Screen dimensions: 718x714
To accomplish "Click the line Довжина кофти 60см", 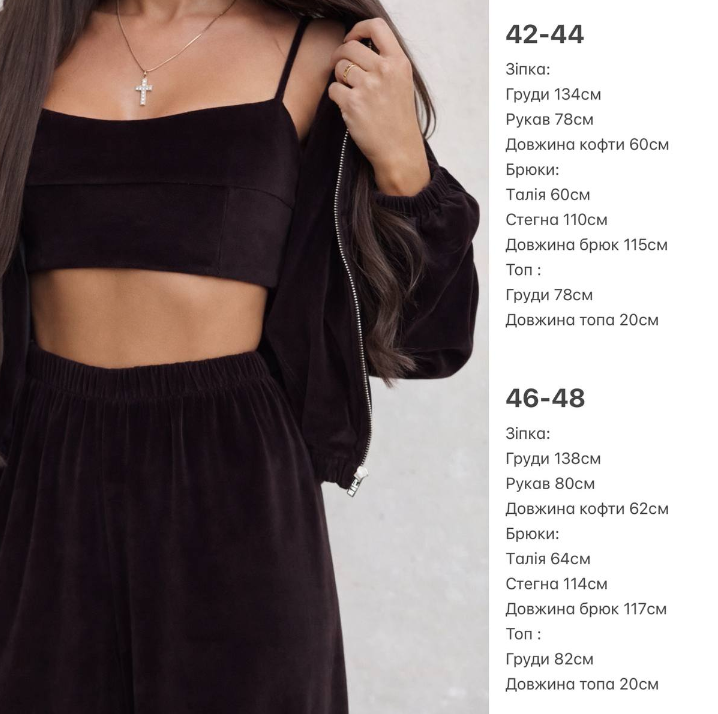I will (x=587, y=145).
